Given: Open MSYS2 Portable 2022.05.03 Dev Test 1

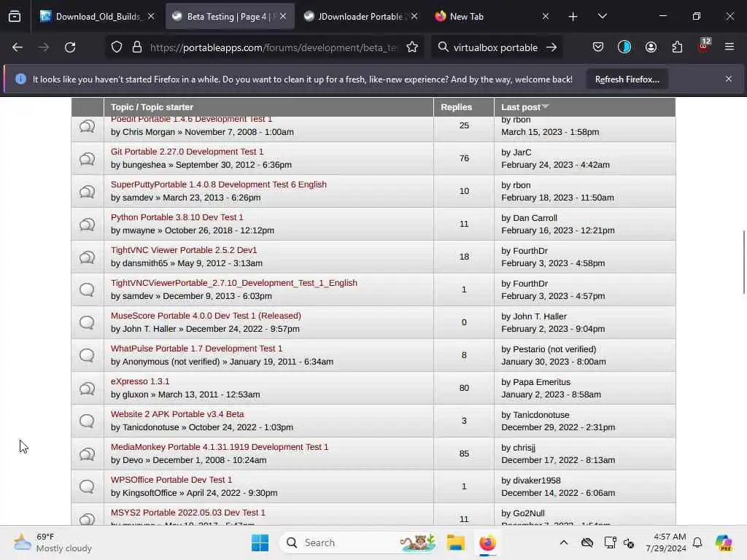Looking at the screenshot, I should tap(187, 513).
